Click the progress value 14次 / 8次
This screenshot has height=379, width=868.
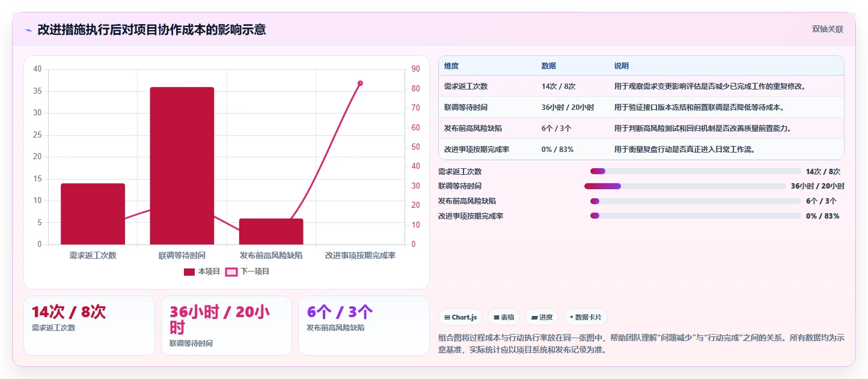(823, 172)
